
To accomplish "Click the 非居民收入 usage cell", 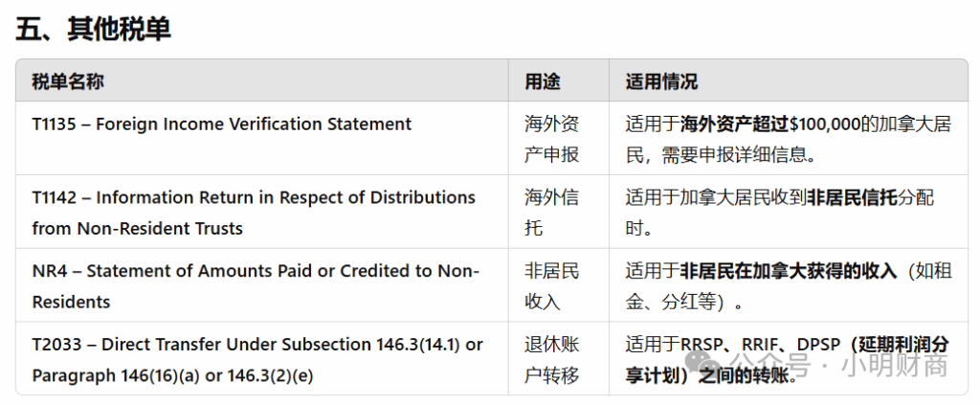I will click(552, 286).
